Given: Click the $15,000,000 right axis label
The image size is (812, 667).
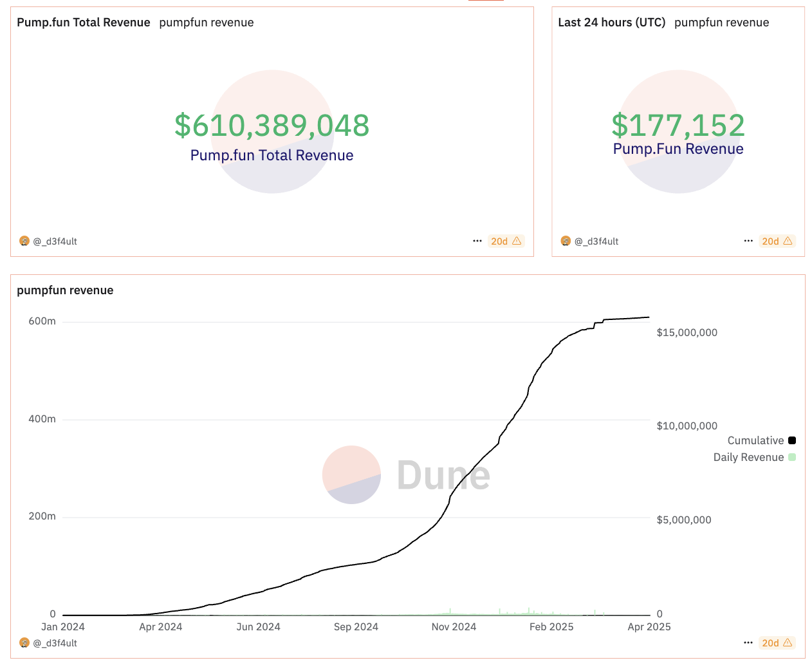Looking at the screenshot, I should [x=687, y=333].
